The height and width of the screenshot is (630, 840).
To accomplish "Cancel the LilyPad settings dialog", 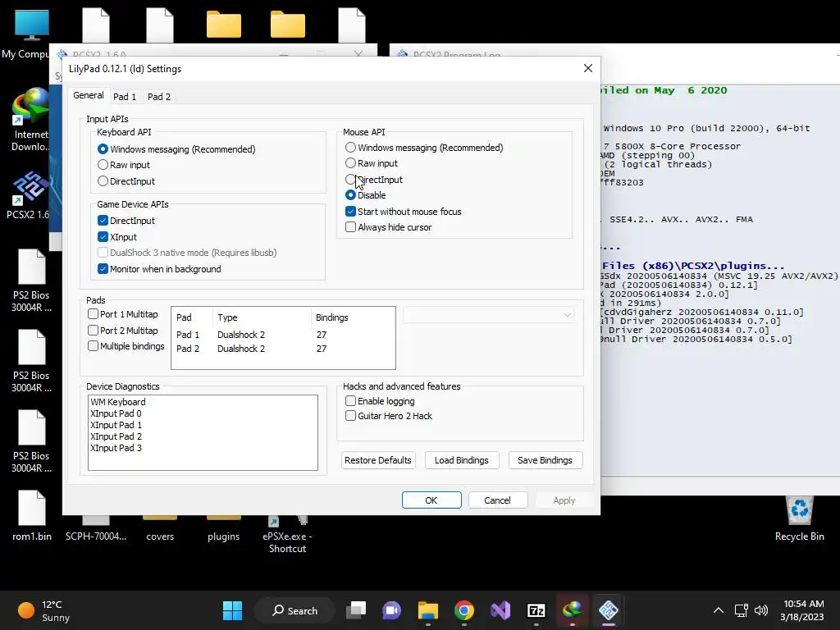I will [x=498, y=500].
